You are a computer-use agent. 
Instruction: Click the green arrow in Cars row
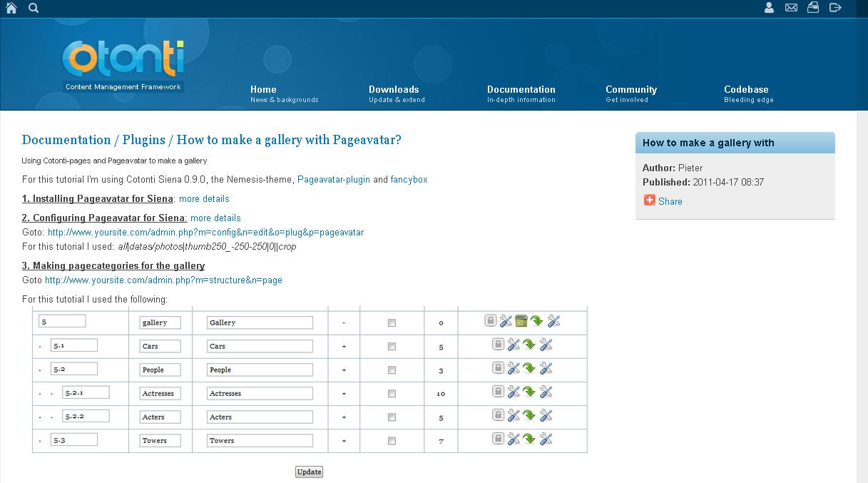pyautogui.click(x=529, y=345)
